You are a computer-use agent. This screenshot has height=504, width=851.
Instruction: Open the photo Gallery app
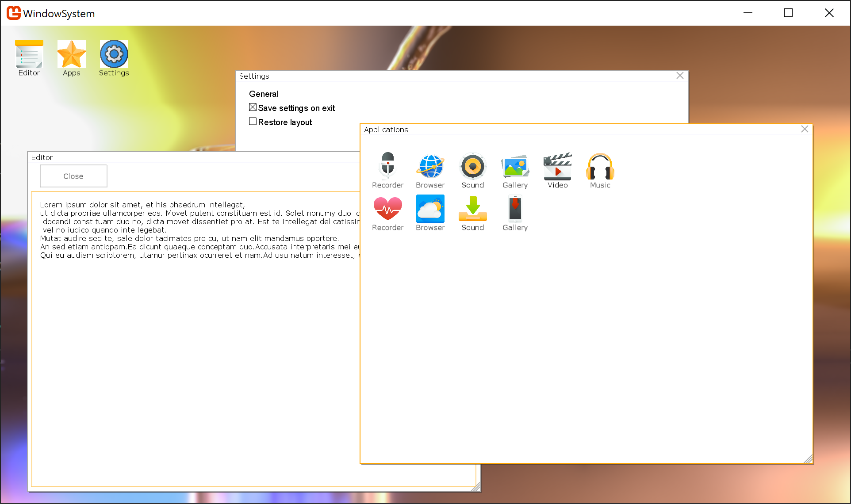pos(515,166)
